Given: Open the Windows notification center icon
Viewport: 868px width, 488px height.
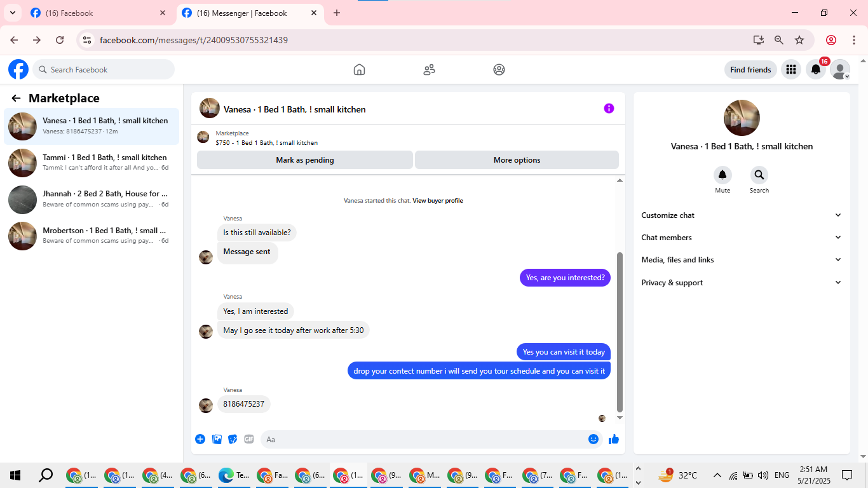Looking at the screenshot, I should (x=847, y=475).
